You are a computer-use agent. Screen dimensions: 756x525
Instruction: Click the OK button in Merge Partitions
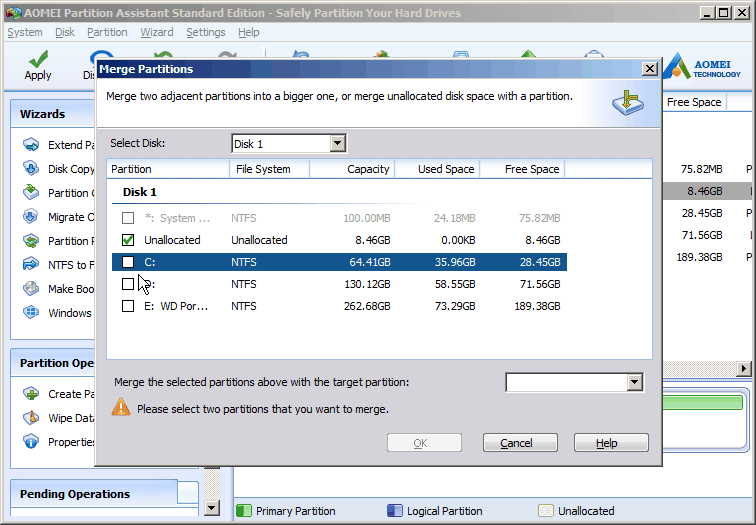point(424,443)
